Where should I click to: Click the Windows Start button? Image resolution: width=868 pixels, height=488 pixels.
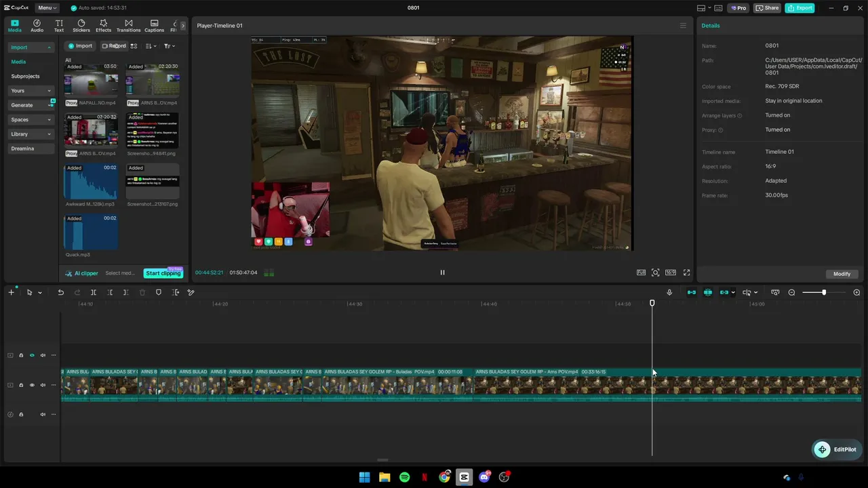pos(364,477)
